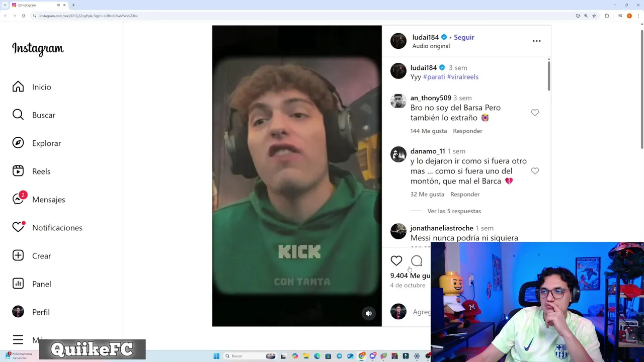Open the tab search dropdown arrow
Image resolution: width=644 pixels, height=362 pixels.
coord(4,5)
